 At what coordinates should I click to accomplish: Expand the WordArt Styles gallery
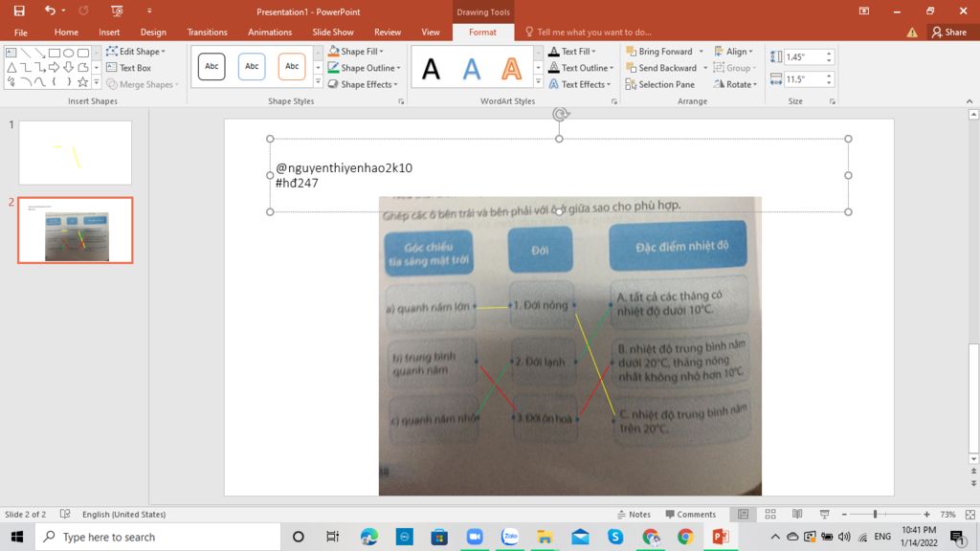click(538, 82)
